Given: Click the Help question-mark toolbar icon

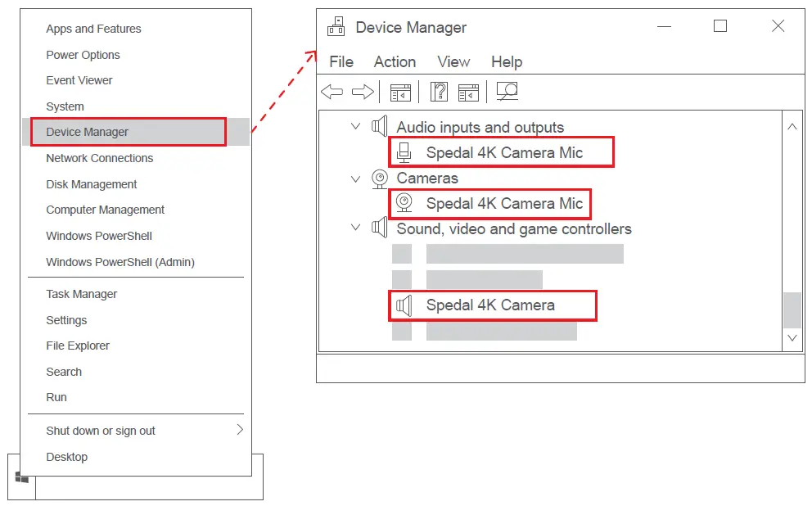Looking at the screenshot, I should pyautogui.click(x=439, y=93).
